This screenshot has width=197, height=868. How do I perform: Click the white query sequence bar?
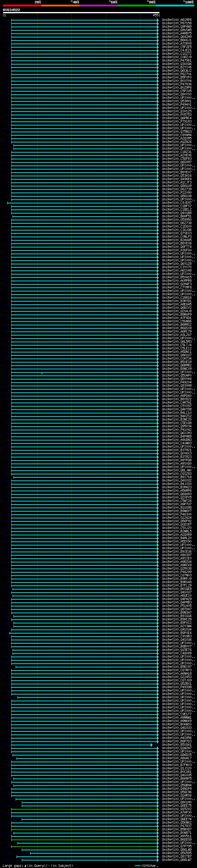(x=81, y=12)
